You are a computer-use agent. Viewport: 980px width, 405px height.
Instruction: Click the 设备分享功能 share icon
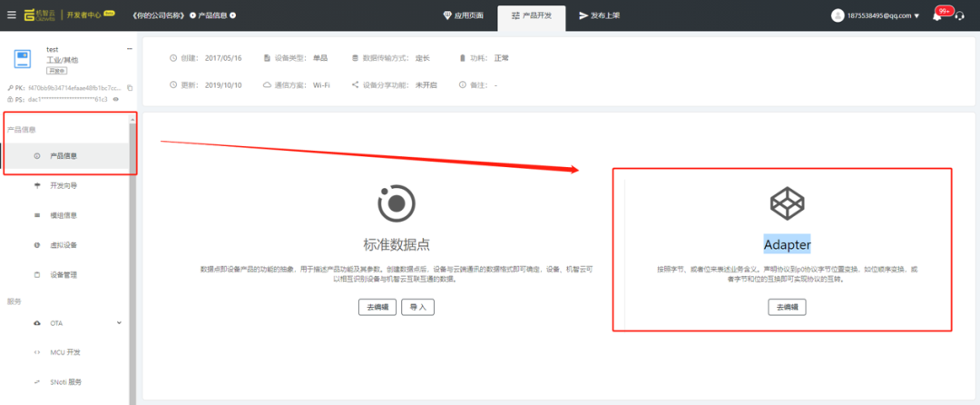pos(356,84)
